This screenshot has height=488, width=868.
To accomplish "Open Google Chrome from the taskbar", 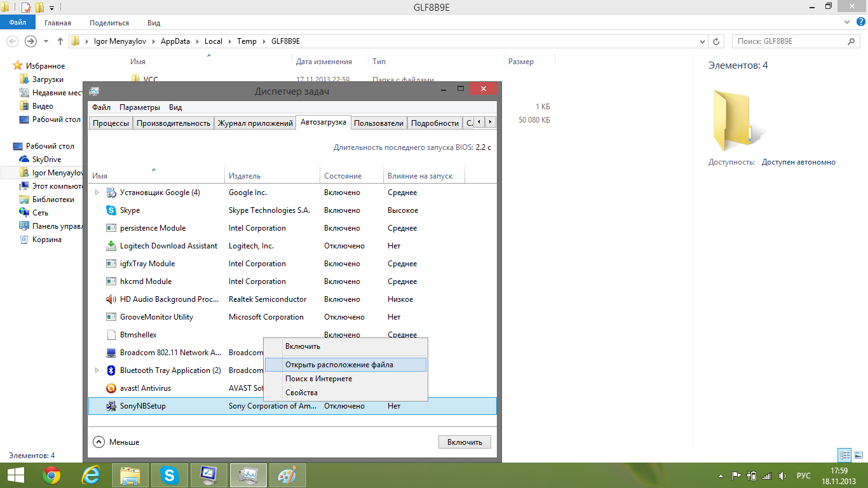I will 51,475.
